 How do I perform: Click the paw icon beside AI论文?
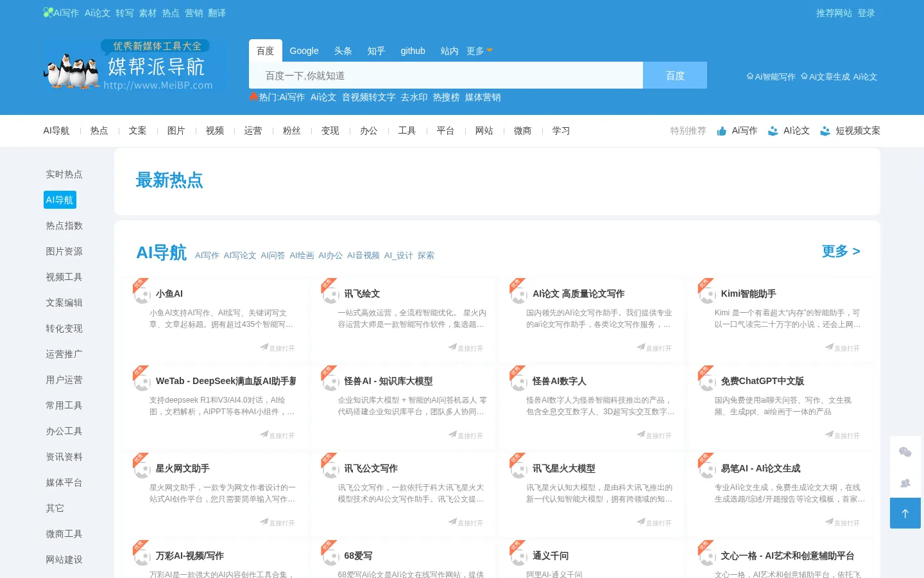point(773,131)
